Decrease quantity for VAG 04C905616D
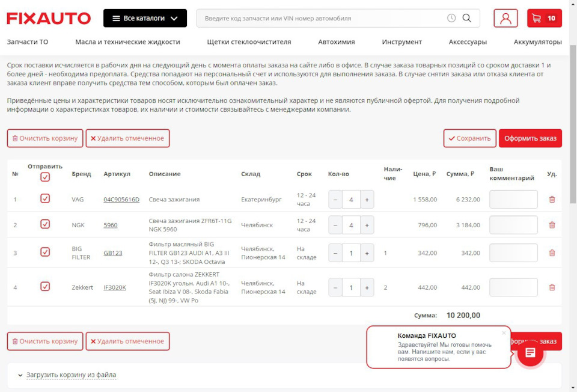The height and width of the screenshot is (392, 577). click(335, 200)
